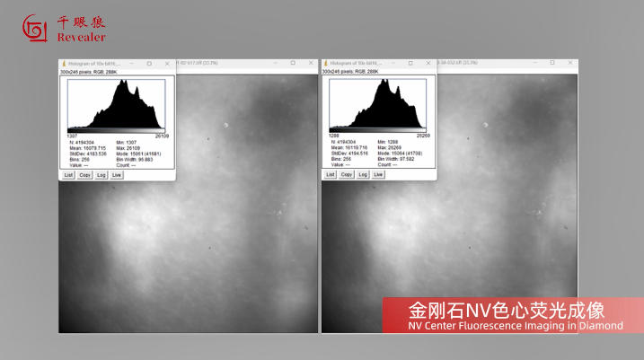Screen dimensions: 644x360
Task: Click the 'Min: 1288' value
Action: (x=388, y=142)
